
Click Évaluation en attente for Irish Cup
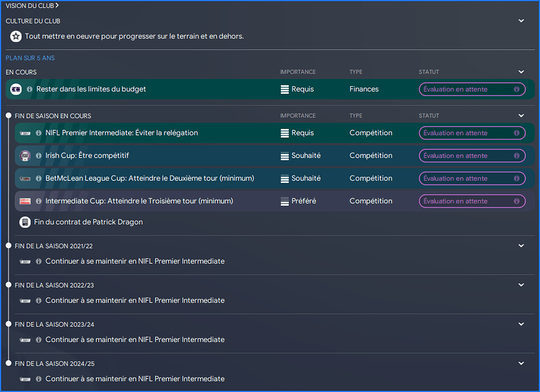click(x=472, y=156)
